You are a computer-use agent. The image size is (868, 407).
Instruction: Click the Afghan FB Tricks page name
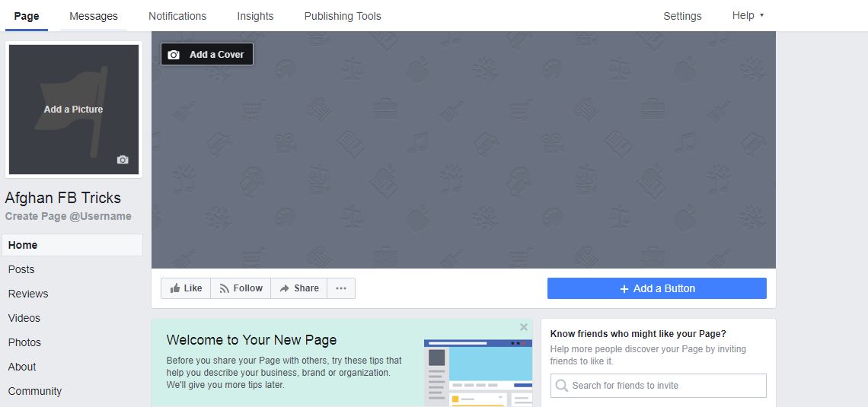tap(63, 198)
